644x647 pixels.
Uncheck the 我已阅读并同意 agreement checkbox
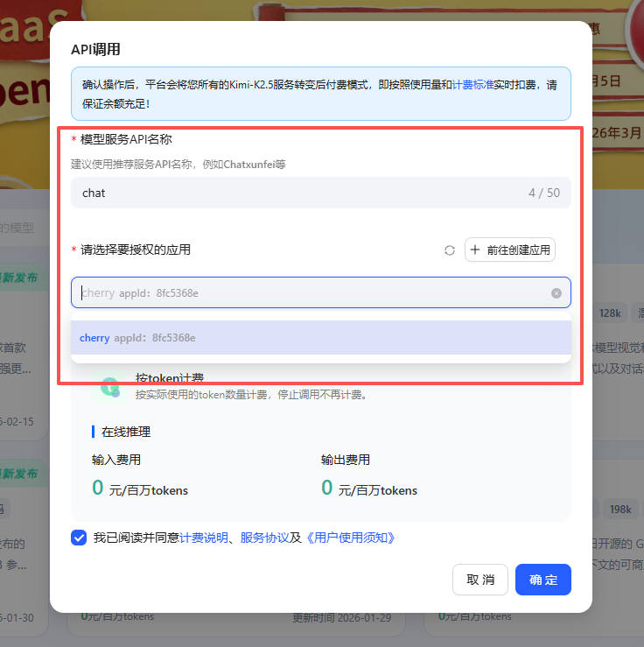(x=79, y=538)
